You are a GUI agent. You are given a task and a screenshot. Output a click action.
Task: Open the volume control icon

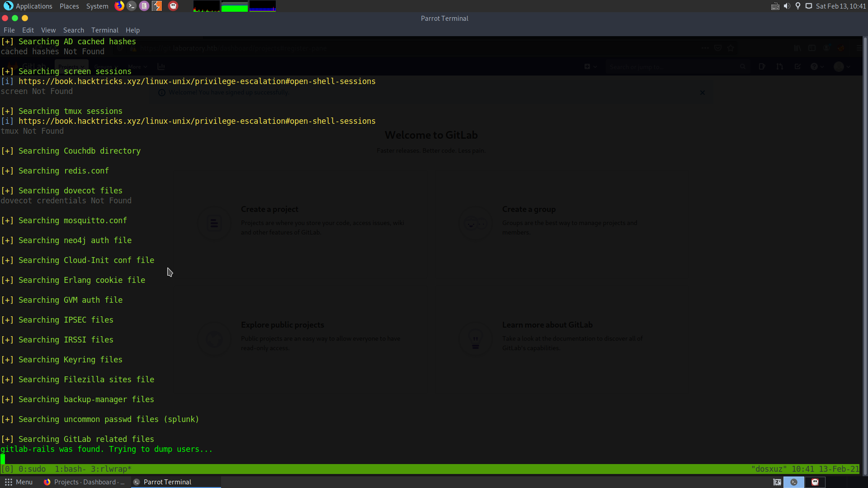[787, 6]
